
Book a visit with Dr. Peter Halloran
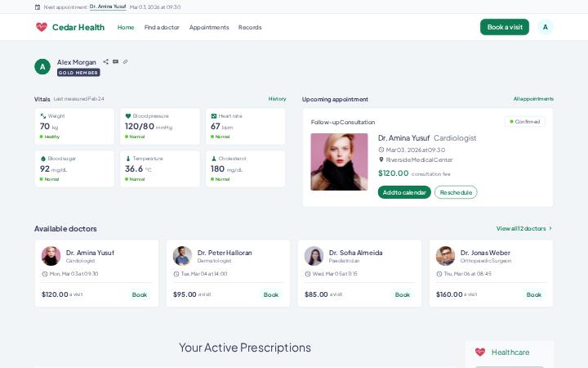[x=271, y=294]
